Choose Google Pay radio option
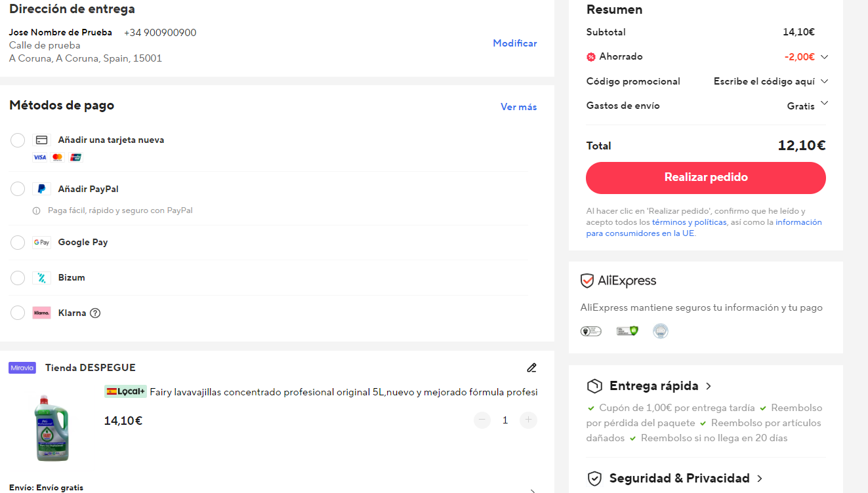This screenshot has height=493, width=868. 18,243
